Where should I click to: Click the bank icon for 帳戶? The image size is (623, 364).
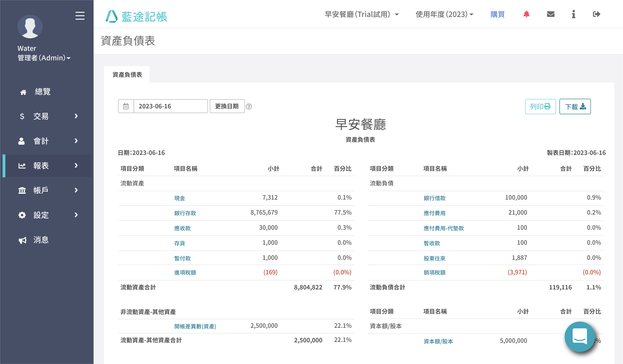22,190
